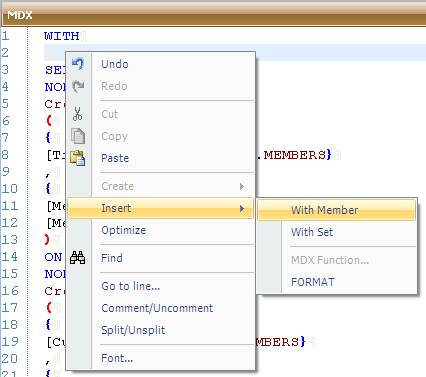Select the Copy menu entry

(x=161, y=136)
